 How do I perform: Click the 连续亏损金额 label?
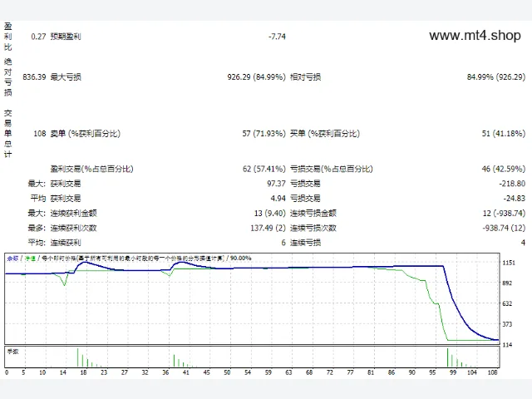pyautogui.click(x=313, y=213)
